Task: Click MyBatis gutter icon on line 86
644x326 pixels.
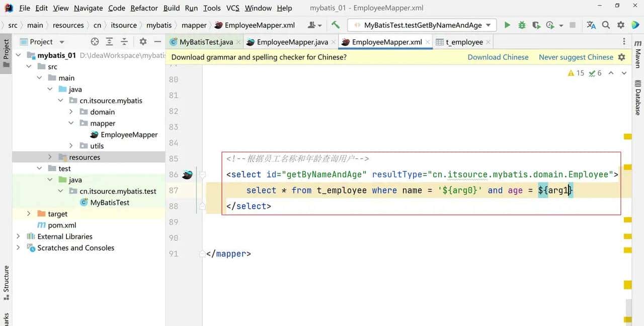Action: coord(187,174)
